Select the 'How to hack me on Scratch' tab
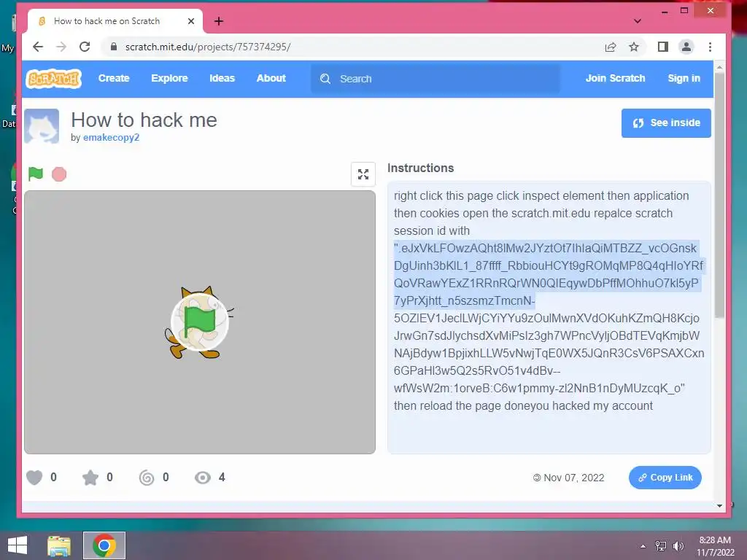This screenshot has height=560, width=747. tap(115, 21)
